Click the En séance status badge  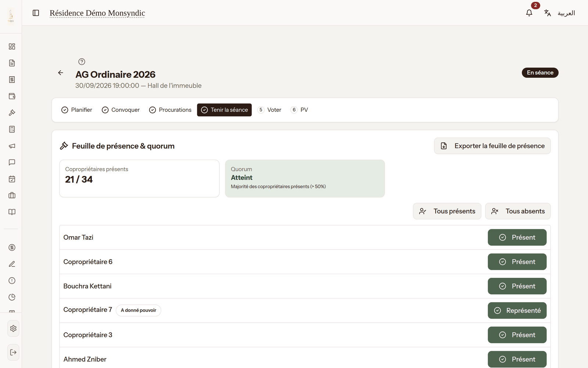[540, 72]
